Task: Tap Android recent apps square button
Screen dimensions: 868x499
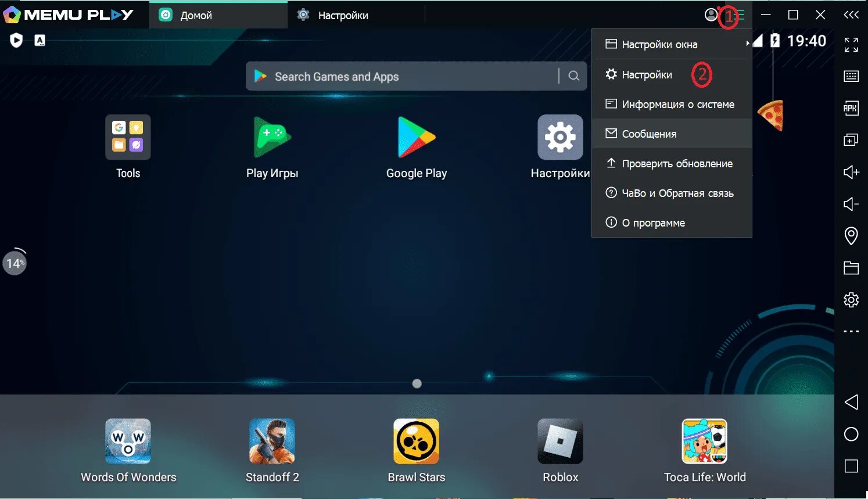Action: point(851,466)
